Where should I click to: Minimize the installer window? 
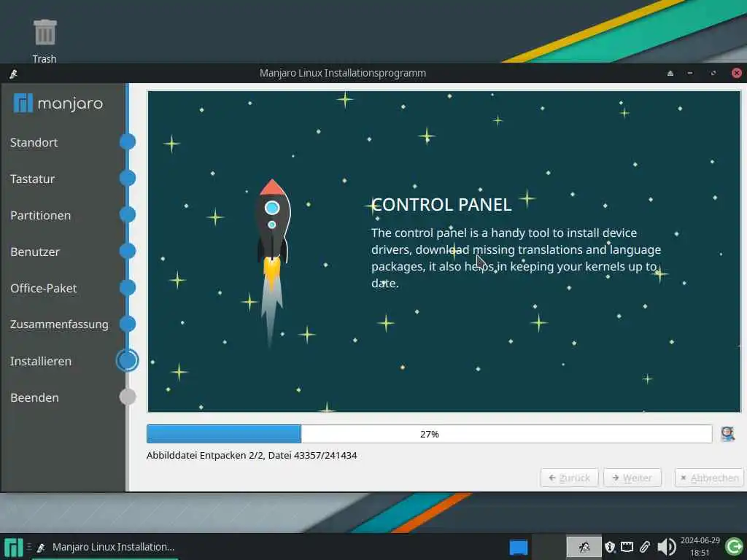point(690,74)
